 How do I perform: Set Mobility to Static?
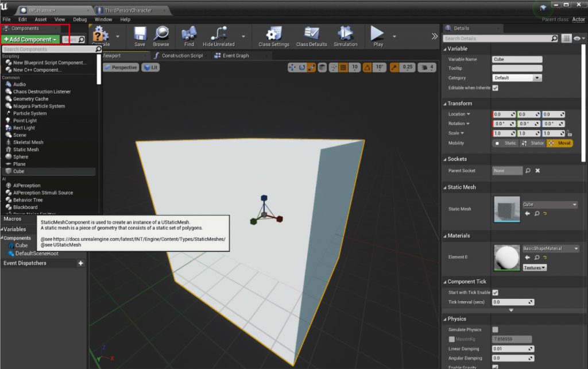click(x=505, y=143)
